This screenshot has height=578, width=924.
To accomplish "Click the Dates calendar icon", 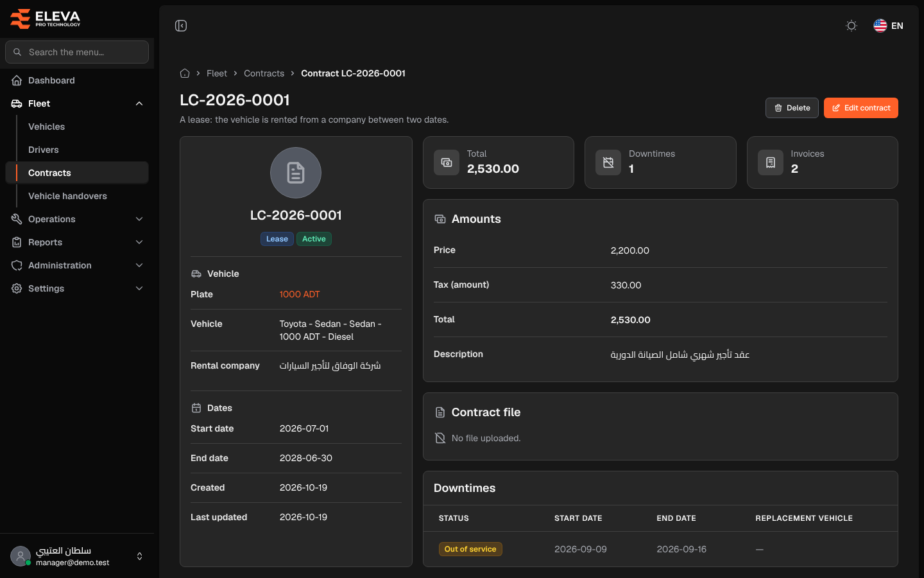I will click(x=196, y=408).
